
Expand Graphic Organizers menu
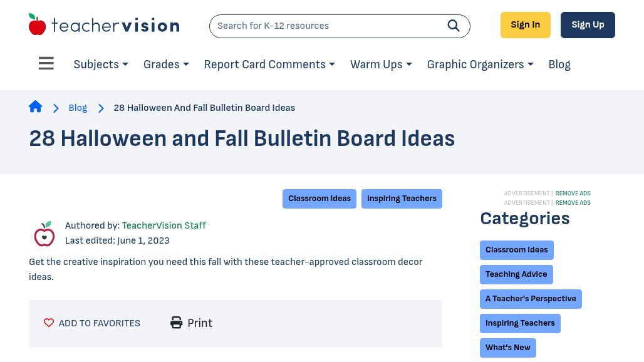pos(480,65)
